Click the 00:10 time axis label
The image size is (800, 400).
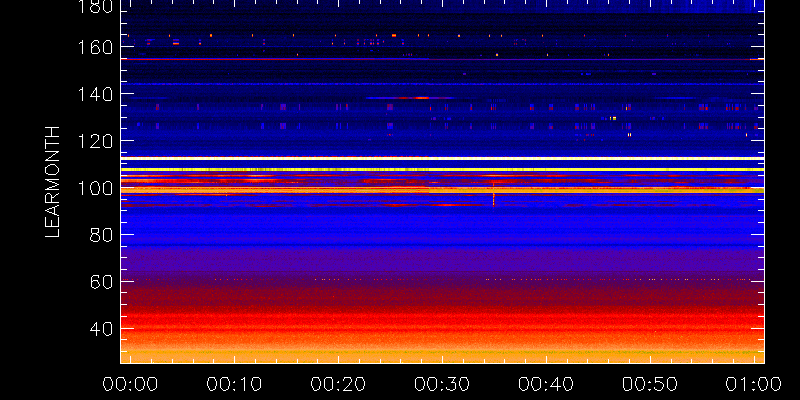pos(234,384)
